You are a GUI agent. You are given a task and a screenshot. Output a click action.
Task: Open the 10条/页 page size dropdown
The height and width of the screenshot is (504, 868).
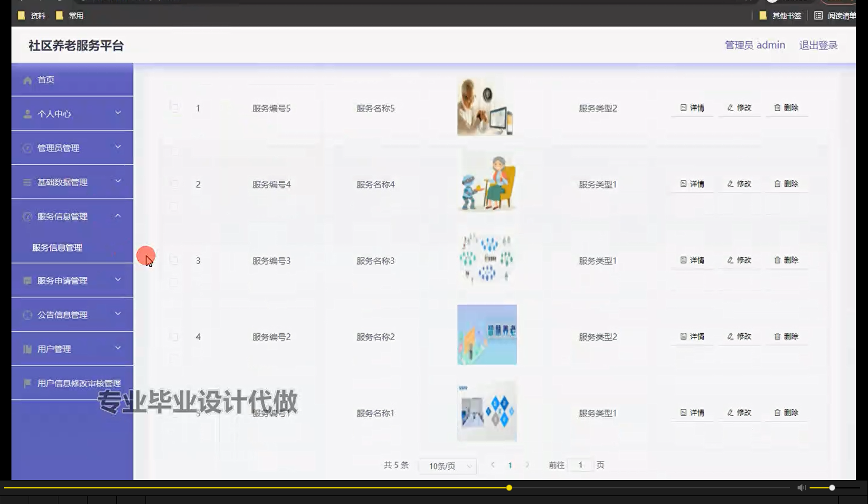[447, 466]
